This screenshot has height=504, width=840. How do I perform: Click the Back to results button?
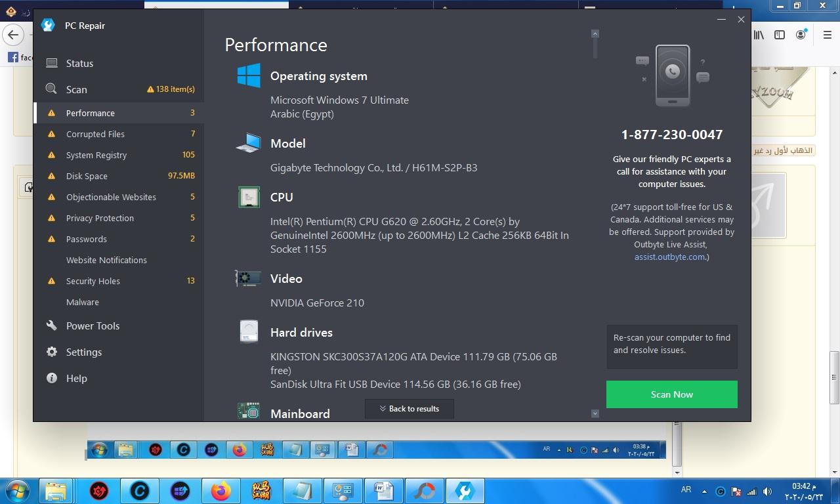[x=409, y=409]
